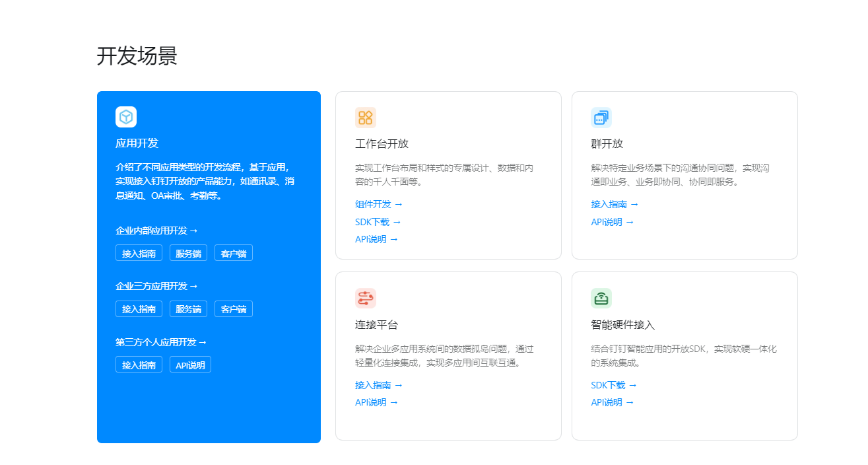
Task: Click the 工作台开放 description text
Action: click(x=444, y=175)
